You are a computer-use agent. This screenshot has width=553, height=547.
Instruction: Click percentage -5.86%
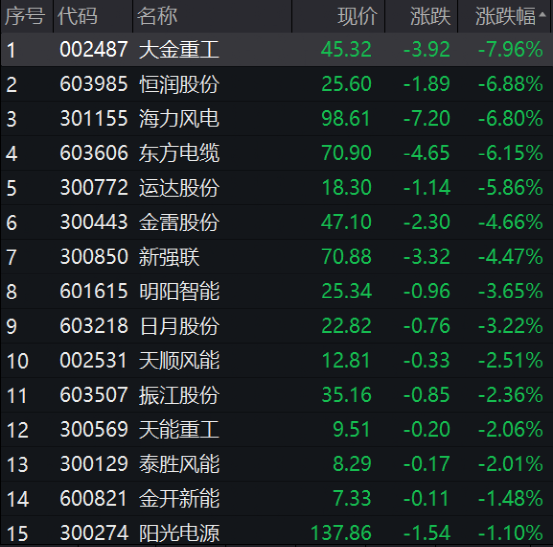pyautogui.click(x=510, y=187)
